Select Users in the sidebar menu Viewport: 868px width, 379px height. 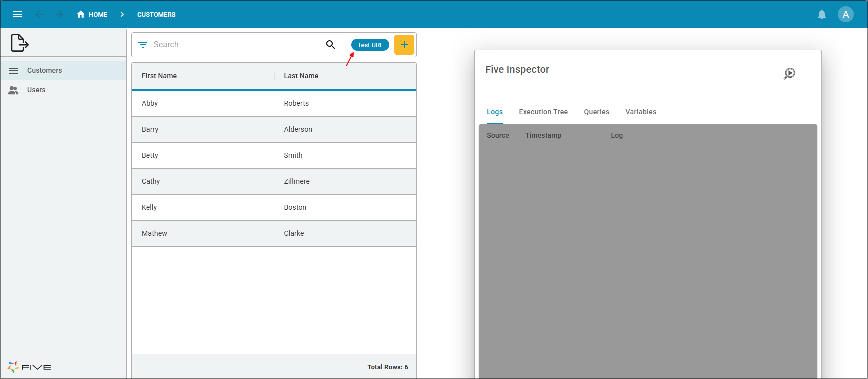click(36, 90)
